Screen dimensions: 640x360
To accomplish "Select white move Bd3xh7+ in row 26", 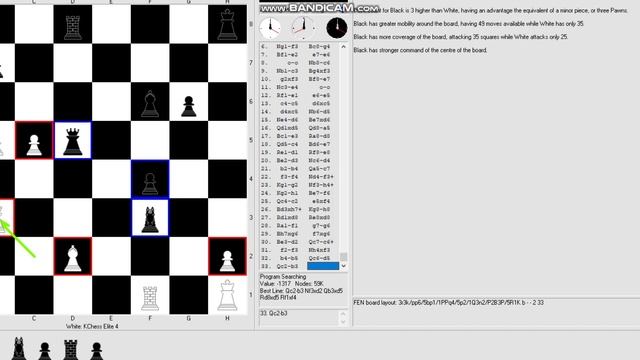I will pos(289,209).
